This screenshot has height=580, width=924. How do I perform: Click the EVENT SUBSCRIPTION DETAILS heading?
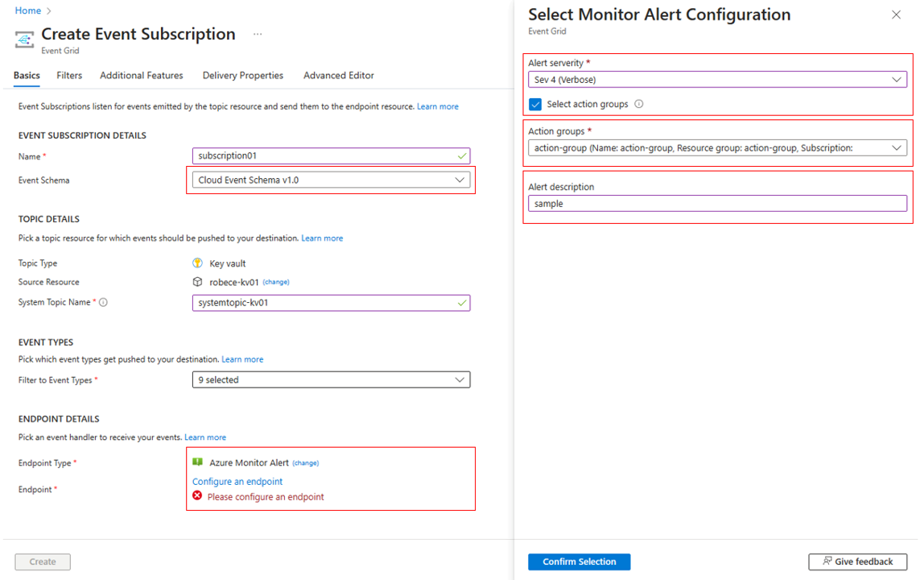(x=82, y=135)
